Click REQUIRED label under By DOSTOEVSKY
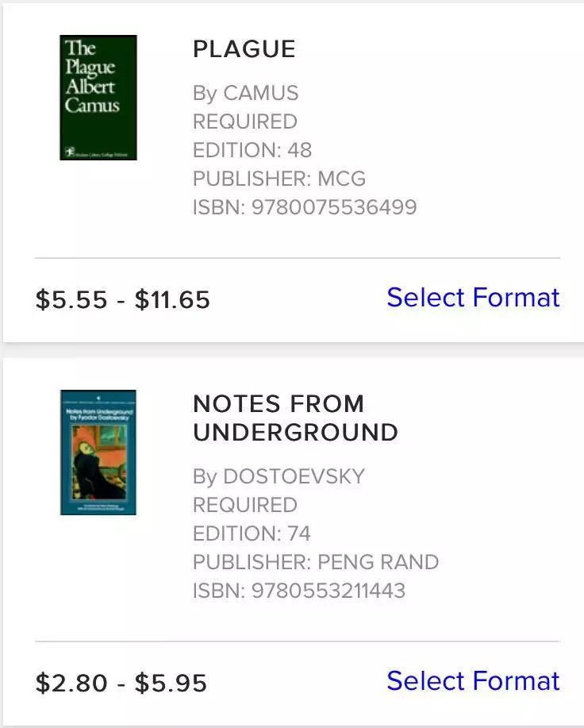Viewport: 584px width, 728px height. 245,505
